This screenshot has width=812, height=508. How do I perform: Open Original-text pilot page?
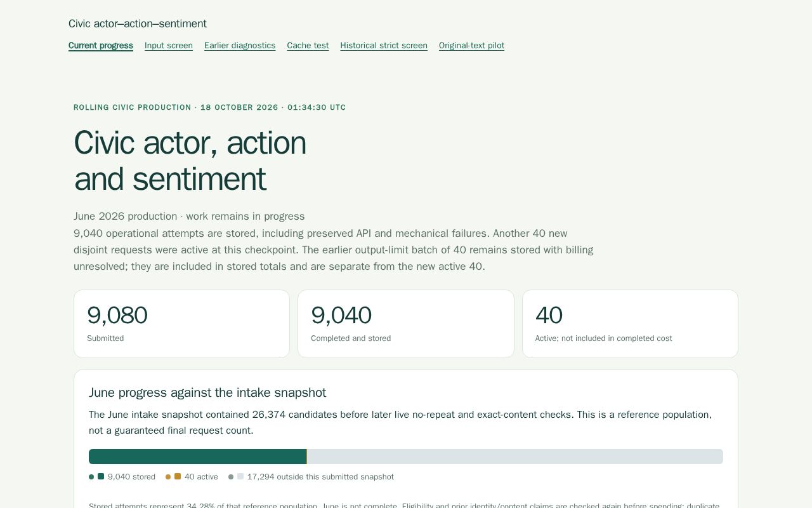[471, 46]
